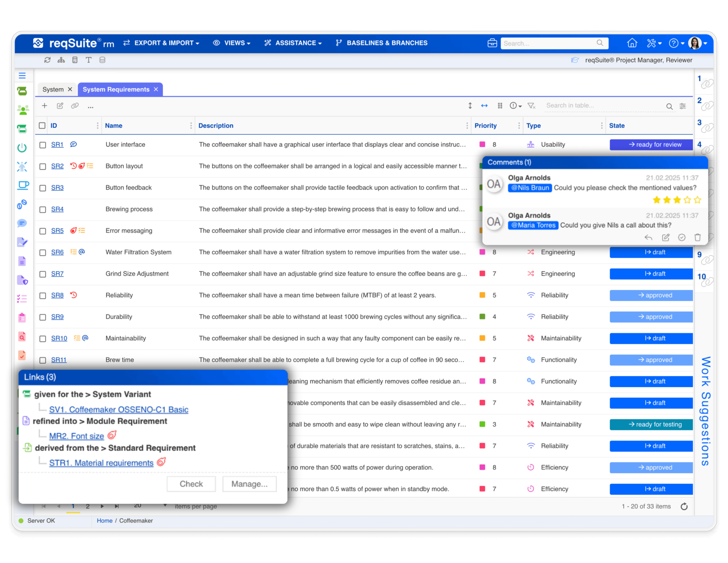Screen dimensions: 728x563
Task: Click the link icon above the requirements table
Action: 75,106
